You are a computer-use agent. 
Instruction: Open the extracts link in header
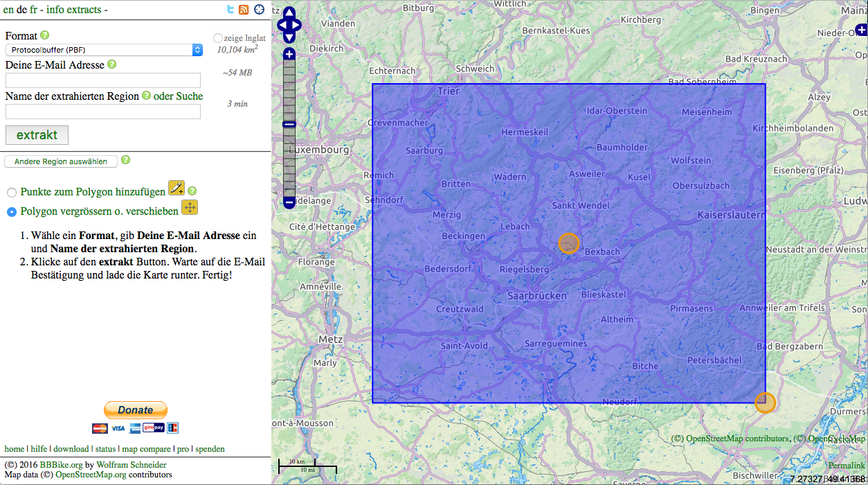pyautogui.click(x=84, y=10)
